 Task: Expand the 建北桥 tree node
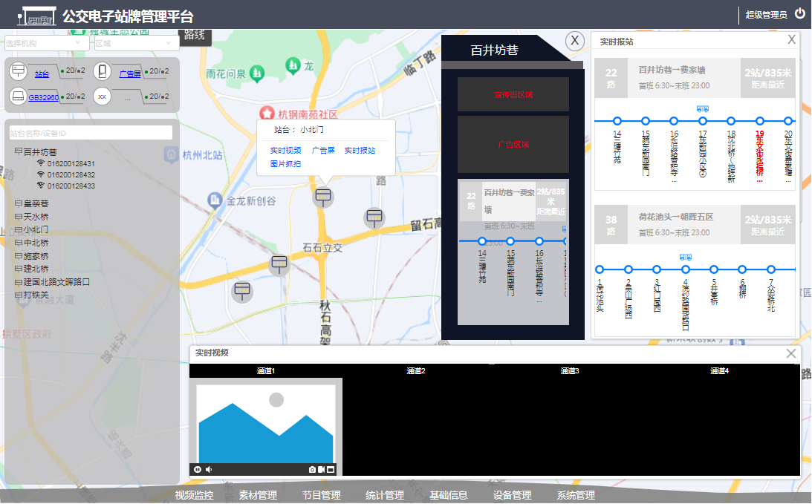pos(19,269)
